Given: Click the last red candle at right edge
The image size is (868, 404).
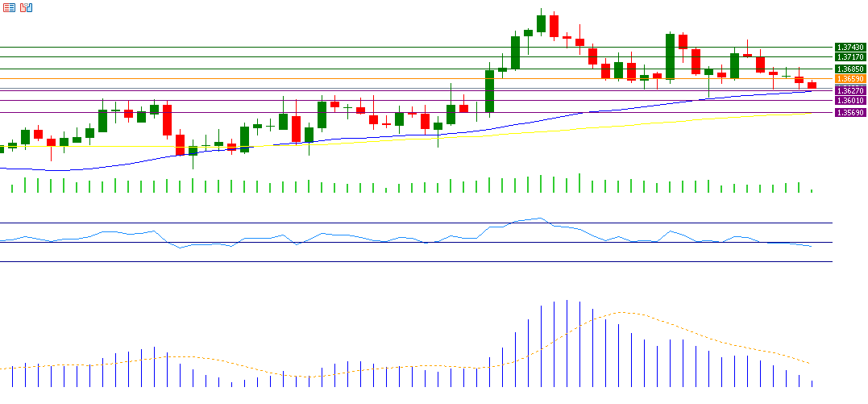Looking at the screenshot, I should [812, 85].
